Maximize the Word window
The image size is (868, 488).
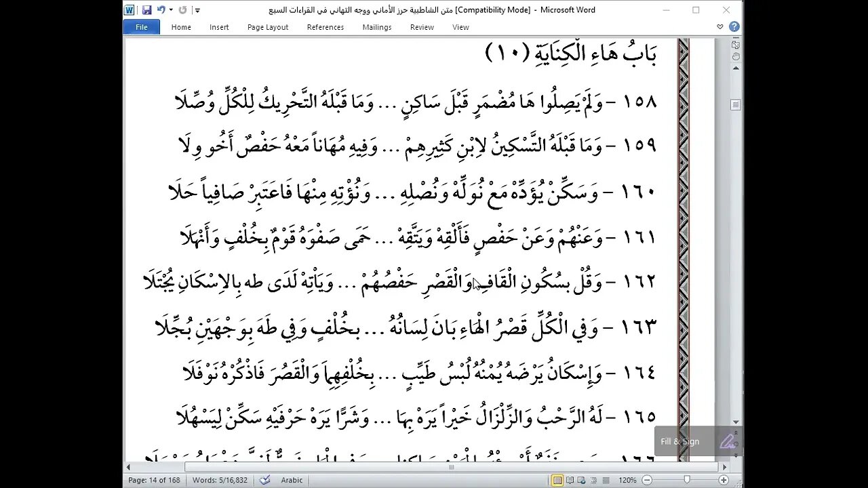point(696,10)
